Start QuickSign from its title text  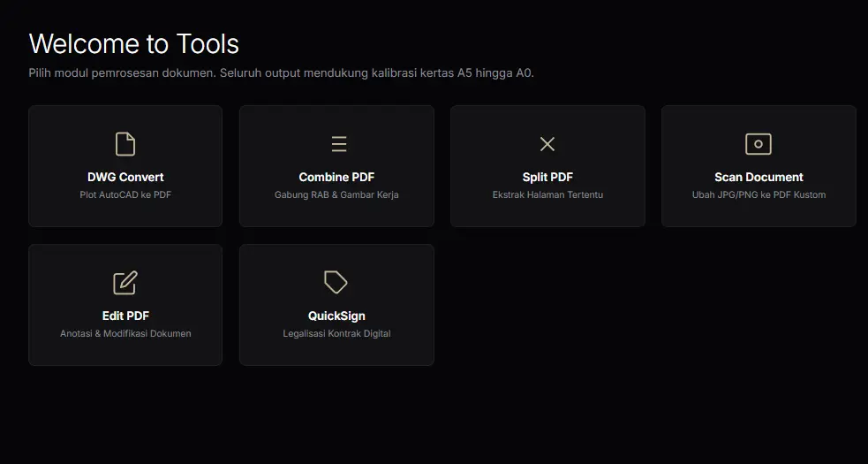pyautogui.click(x=336, y=316)
